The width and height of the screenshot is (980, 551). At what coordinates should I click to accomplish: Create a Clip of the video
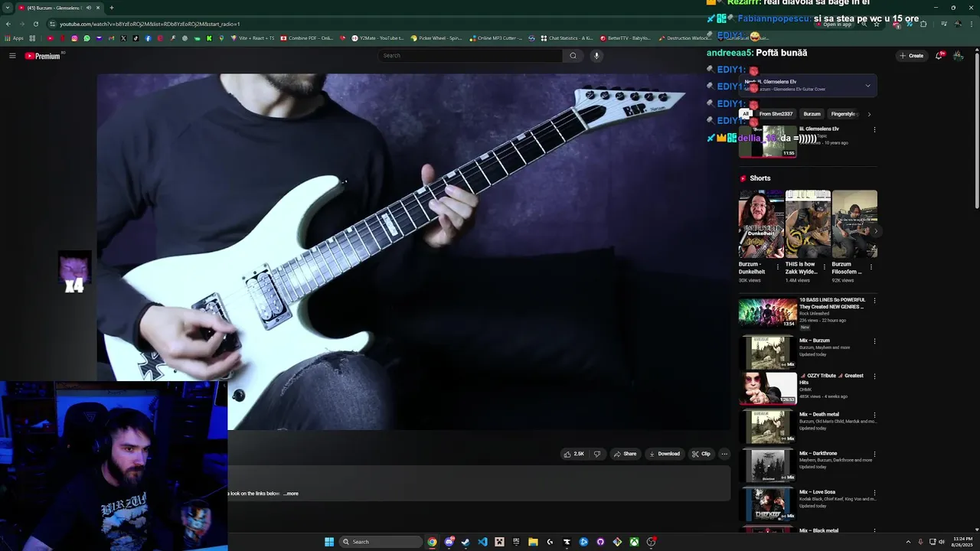(701, 454)
